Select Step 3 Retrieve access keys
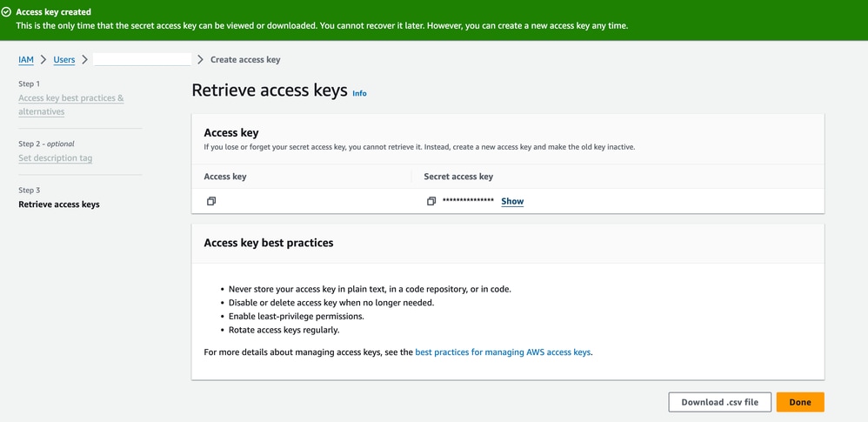Image resolution: width=868 pixels, height=422 pixels. pos(59,204)
